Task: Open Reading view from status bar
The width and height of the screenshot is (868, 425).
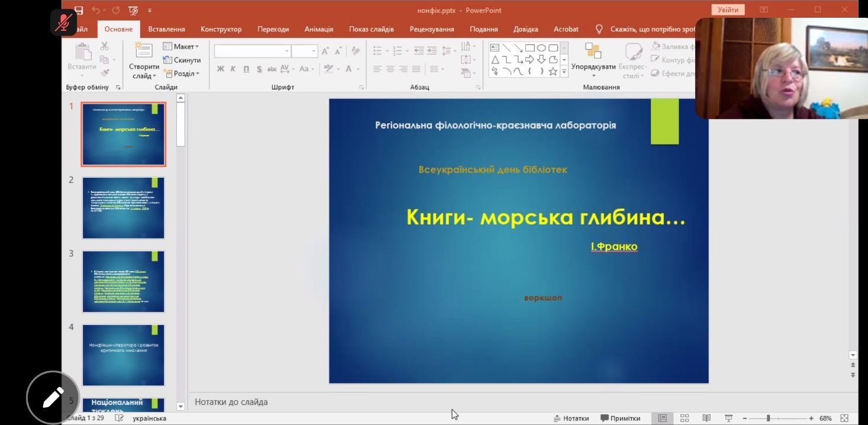Action: (x=706, y=418)
